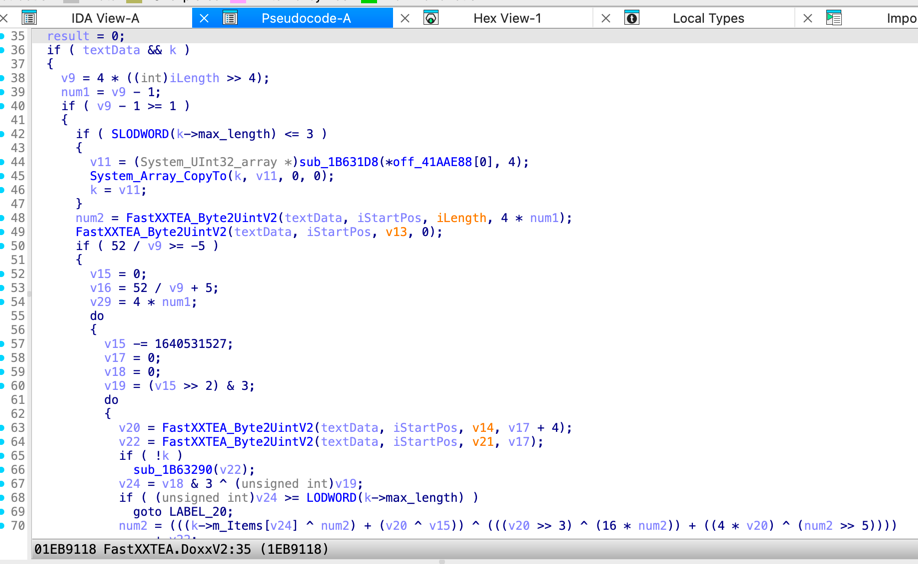Screen dimensions: 918x564
Task: Click the result variable on line 35
Action: [x=68, y=36]
